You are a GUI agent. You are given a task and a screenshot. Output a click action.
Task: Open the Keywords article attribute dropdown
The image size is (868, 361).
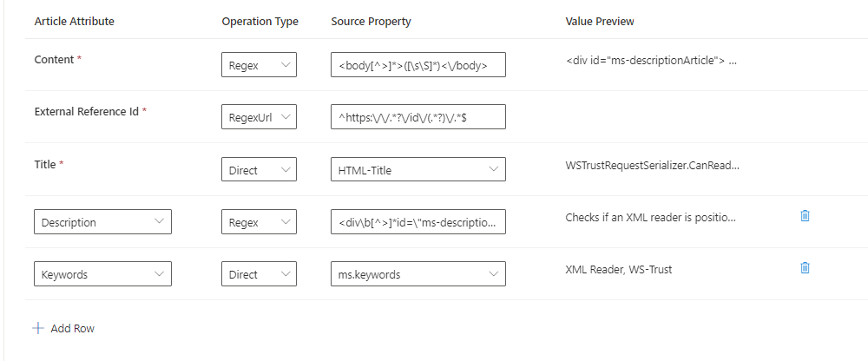102,274
